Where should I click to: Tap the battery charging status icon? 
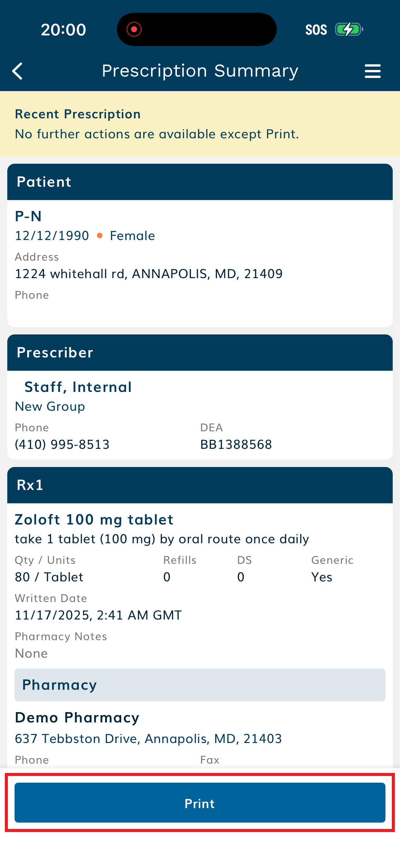(349, 29)
